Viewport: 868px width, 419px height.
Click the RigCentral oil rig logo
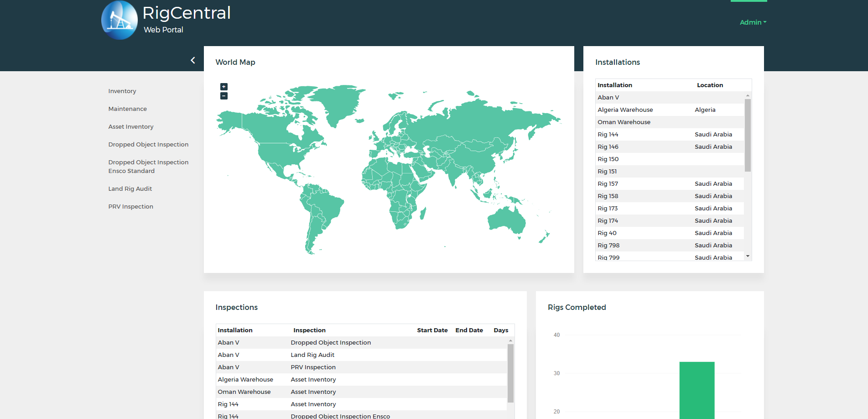pos(120,21)
